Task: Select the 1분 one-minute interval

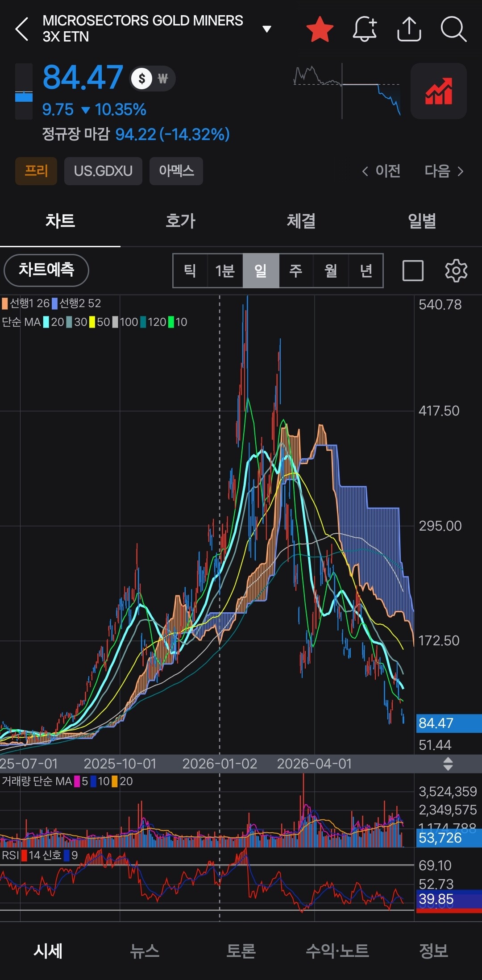Action: [x=225, y=270]
